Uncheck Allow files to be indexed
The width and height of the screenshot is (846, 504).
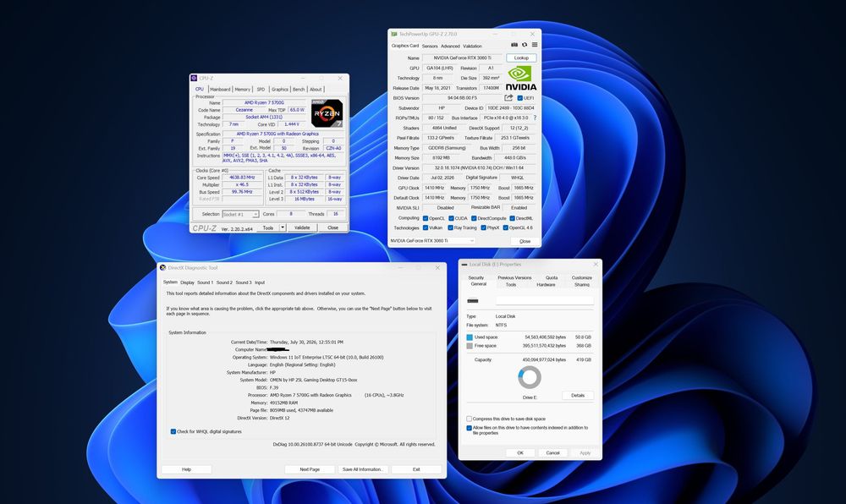(x=469, y=428)
